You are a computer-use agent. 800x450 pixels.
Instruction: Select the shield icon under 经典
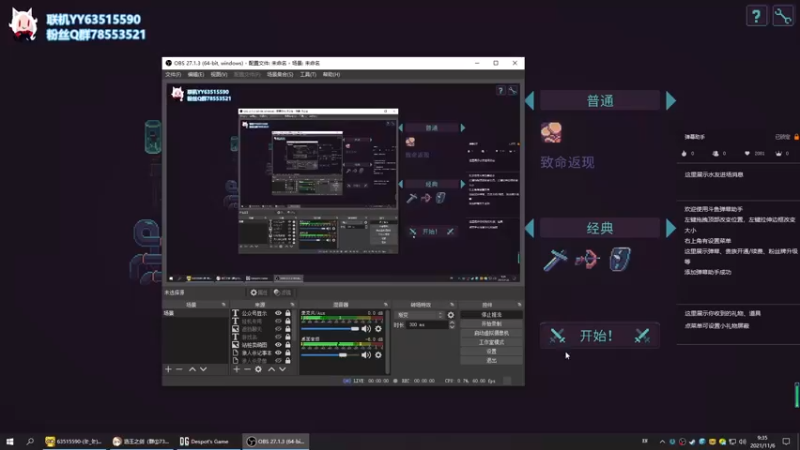619,259
